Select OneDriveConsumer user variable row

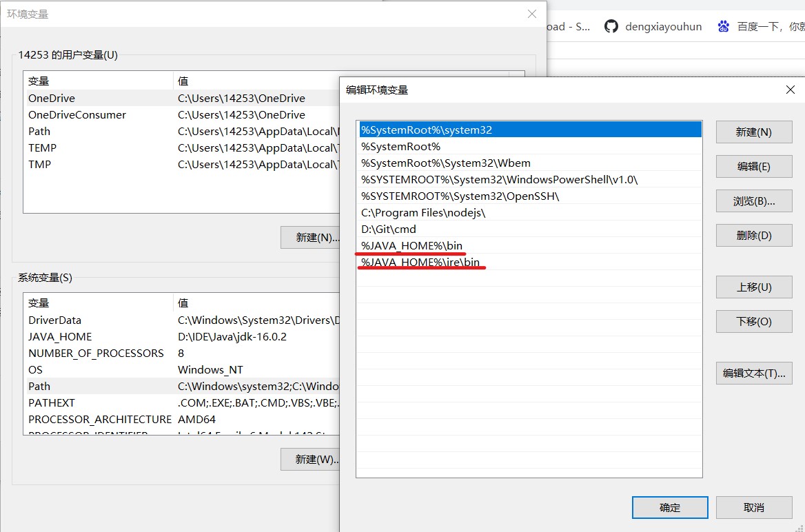(182, 114)
